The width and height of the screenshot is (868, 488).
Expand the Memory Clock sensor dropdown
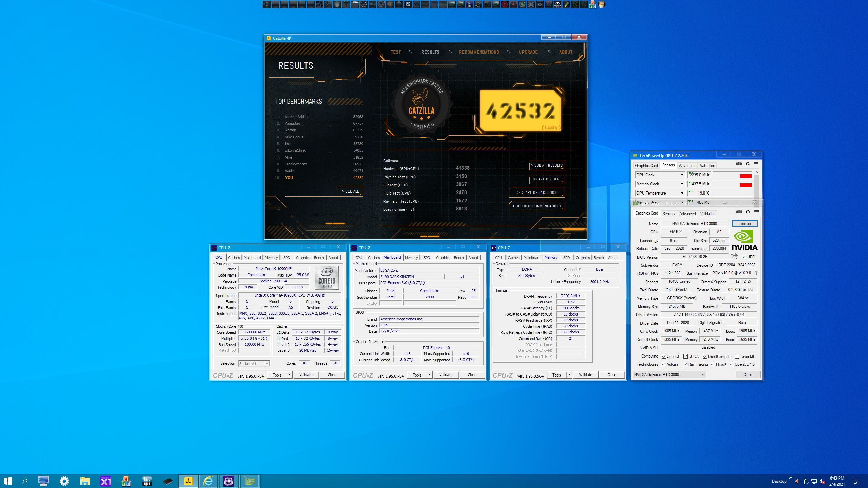click(682, 184)
